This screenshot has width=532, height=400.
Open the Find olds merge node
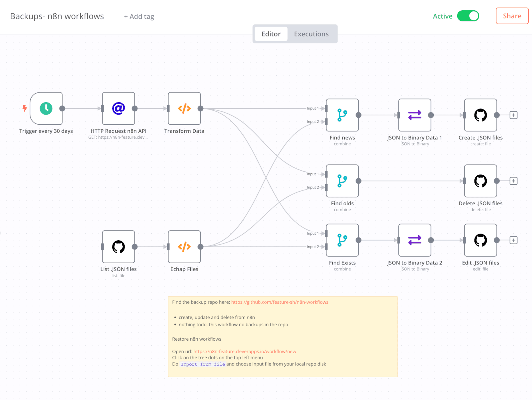click(342, 181)
